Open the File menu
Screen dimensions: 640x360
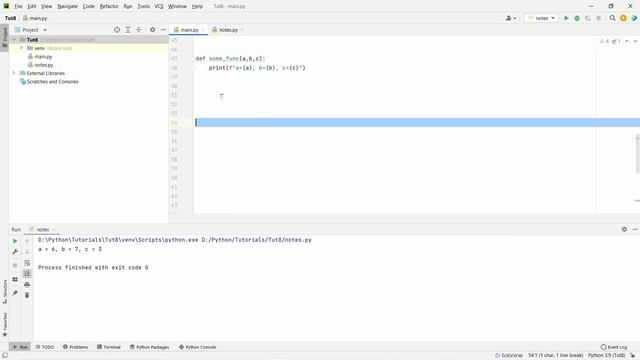18,6
